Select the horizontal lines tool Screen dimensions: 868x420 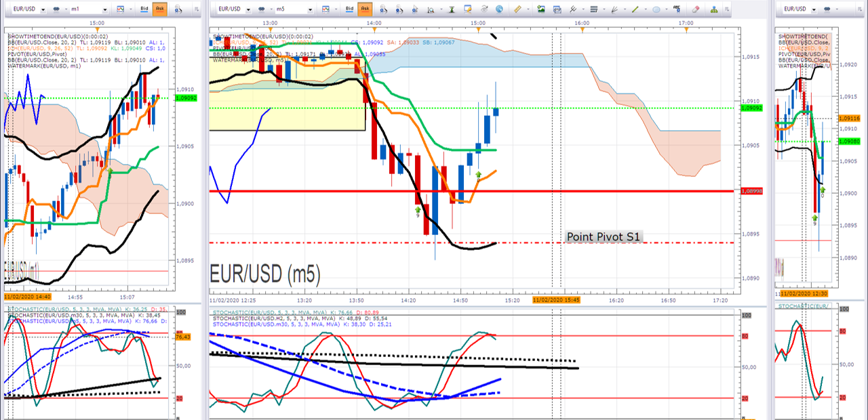point(593,9)
